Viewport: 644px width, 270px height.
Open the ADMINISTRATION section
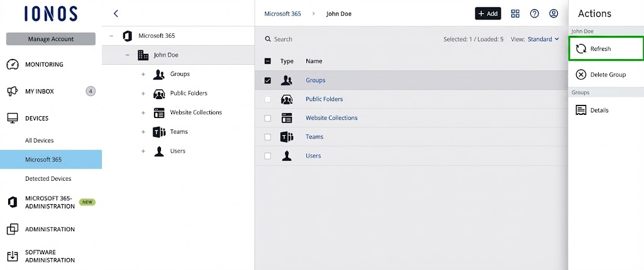[50, 229]
